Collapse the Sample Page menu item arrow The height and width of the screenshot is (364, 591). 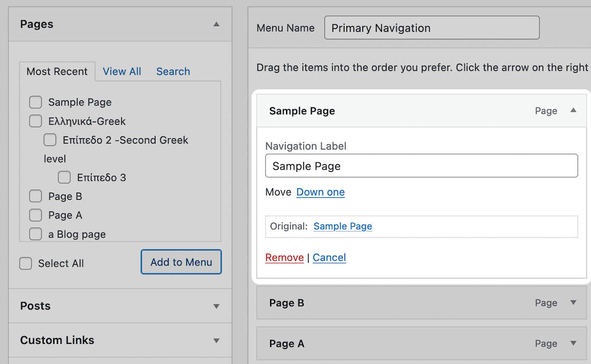click(573, 110)
